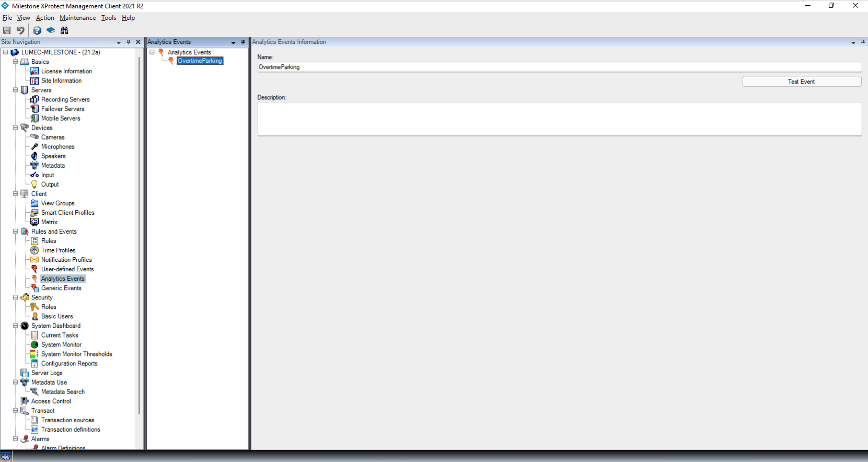Open the Action menu
The image size is (868, 462).
pos(45,18)
